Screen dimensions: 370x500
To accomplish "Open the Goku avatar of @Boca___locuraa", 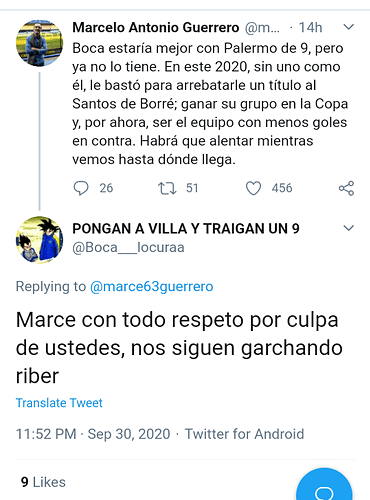I will [39, 239].
